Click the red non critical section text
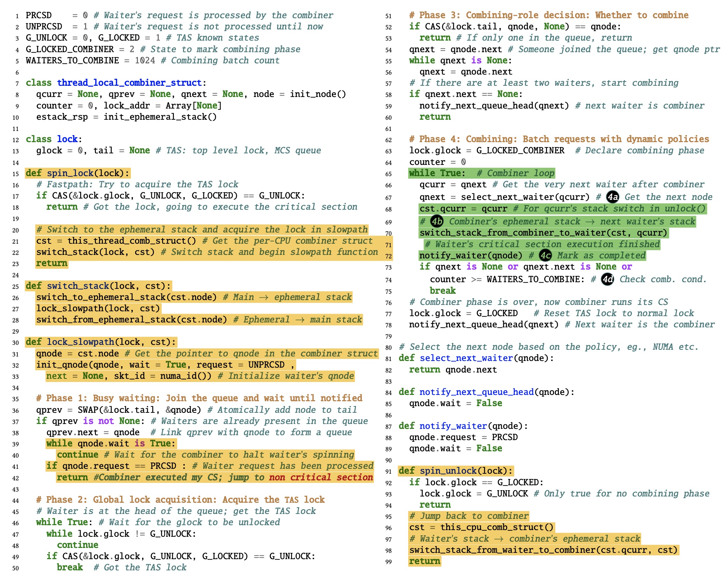The height and width of the screenshot is (577, 728). (x=321, y=477)
